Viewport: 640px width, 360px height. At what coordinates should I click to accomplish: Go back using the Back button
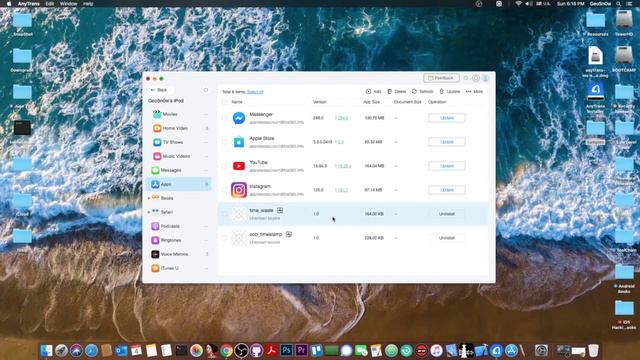point(160,90)
